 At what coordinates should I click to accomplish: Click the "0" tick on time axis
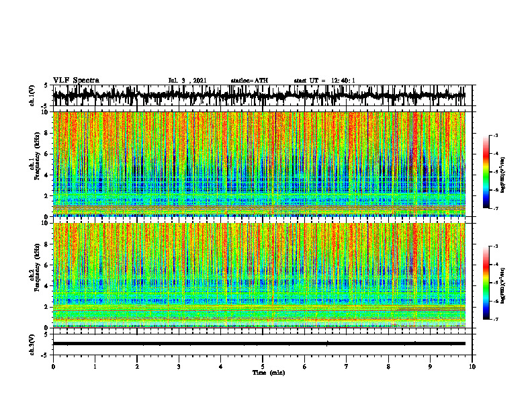tap(53, 367)
